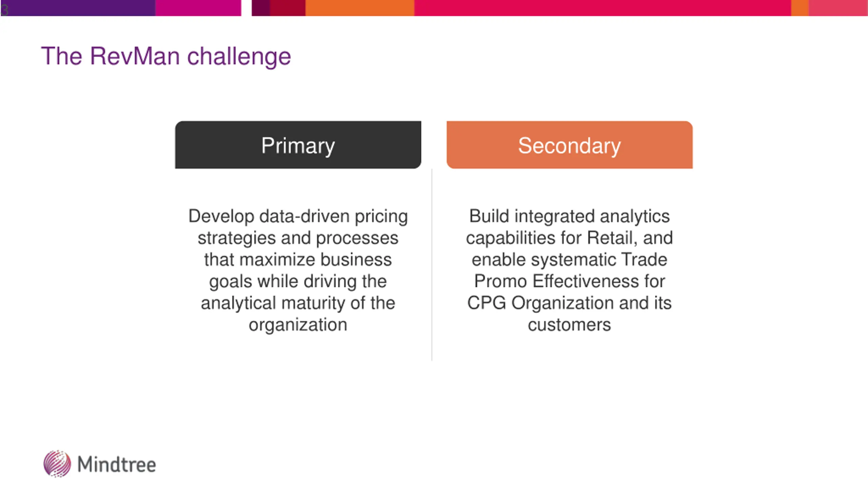The width and height of the screenshot is (868, 488).
Task: Click the Mindtree wordmark text
Action: 117,464
